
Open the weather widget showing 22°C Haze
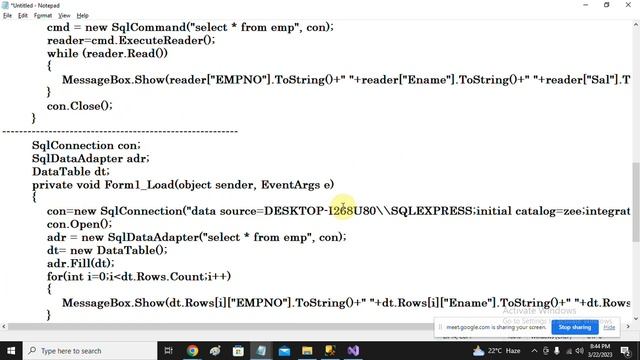497,351
